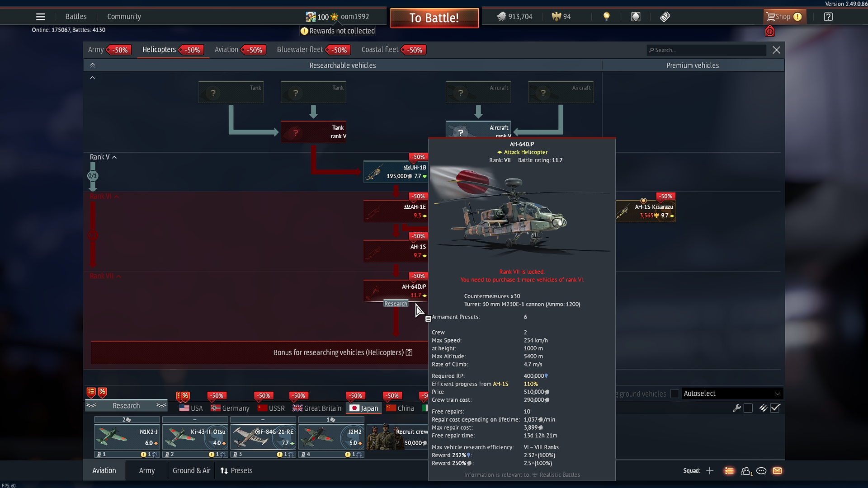The height and width of the screenshot is (488, 868).
Task: Open the battle tasks list icon
Action: (x=729, y=471)
